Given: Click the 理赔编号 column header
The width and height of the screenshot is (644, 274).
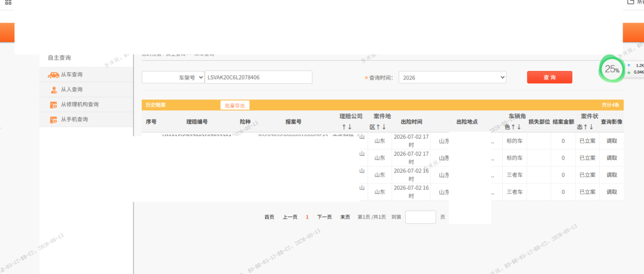Looking at the screenshot, I should (x=197, y=122).
